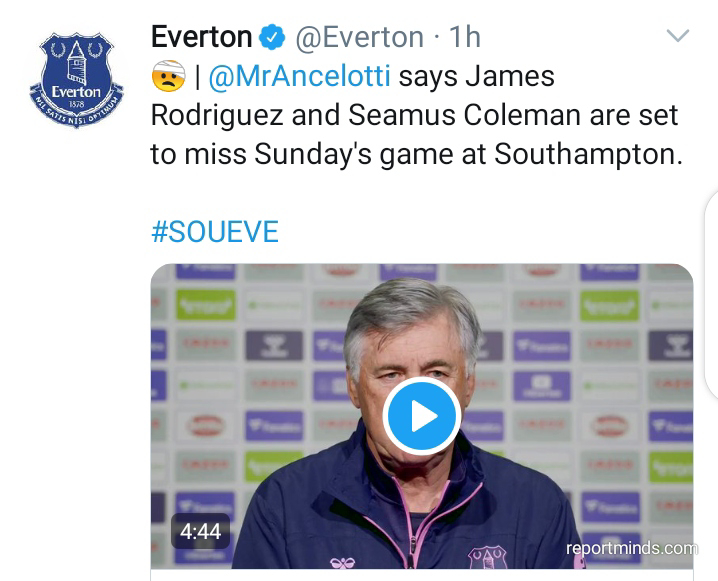
Task: Click the blue verified badge
Action: click(272, 38)
